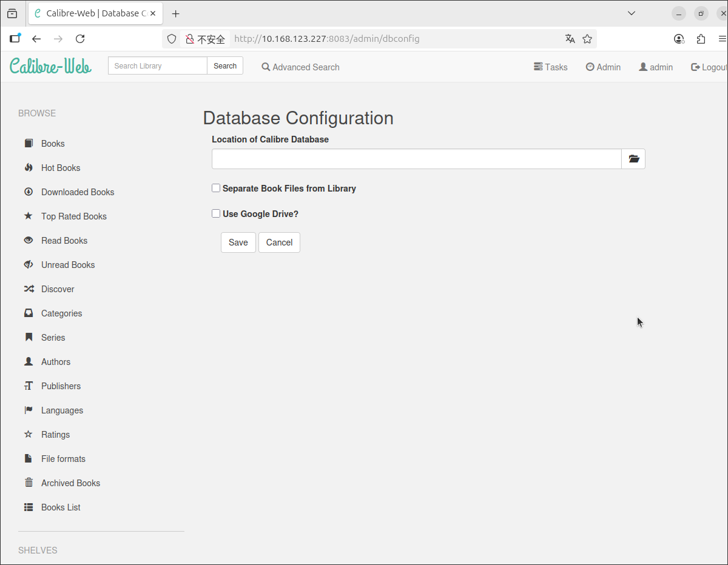Toggle the Use Google Drive checkbox

pyautogui.click(x=216, y=213)
